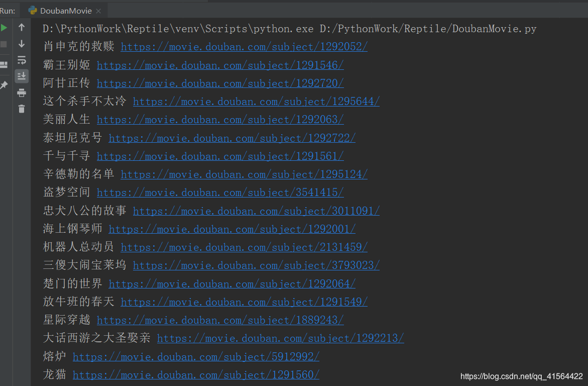The height and width of the screenshot is (386, 588).
Task: Open link for 忠犬八公的故事 subject/3011091
Action: (256, 211)
